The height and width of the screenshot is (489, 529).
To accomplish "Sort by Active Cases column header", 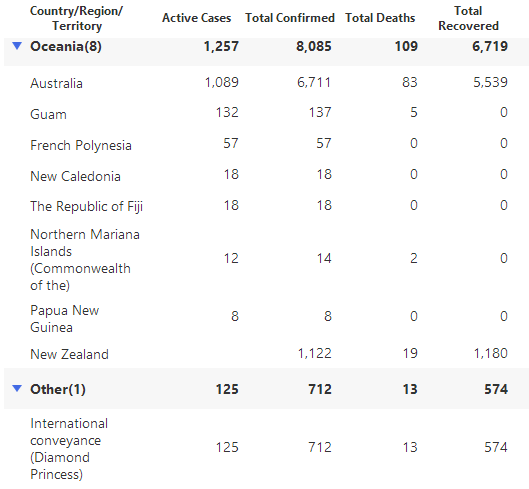I will [x=197, y=18].
